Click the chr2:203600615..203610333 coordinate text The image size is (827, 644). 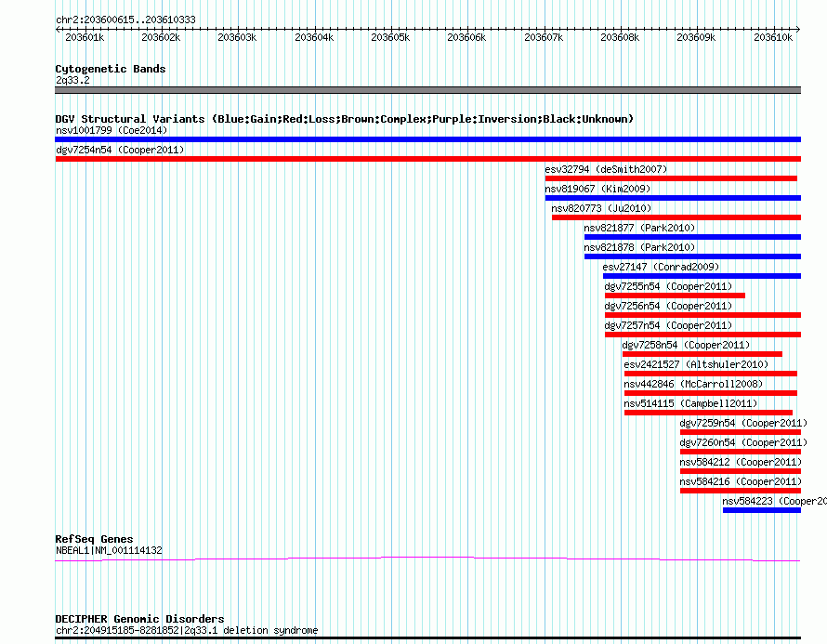pyautogui.click(x=125, y=20)
